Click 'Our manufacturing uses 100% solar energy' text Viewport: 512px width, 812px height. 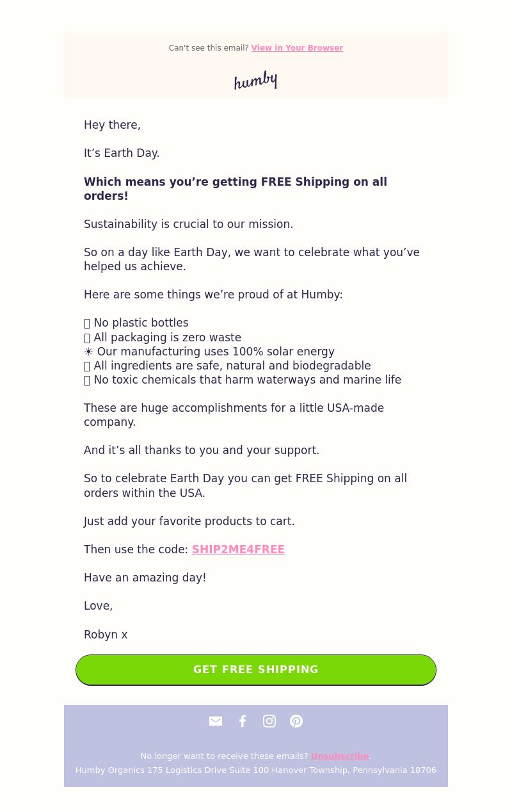click(x=216, y=352)
